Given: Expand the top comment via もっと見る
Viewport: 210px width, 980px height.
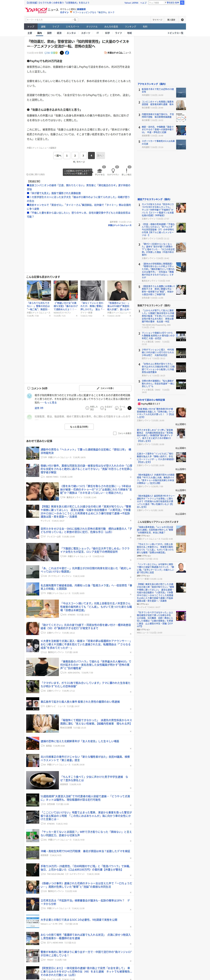Looking at the screenshot, I should tap(50, 402).
